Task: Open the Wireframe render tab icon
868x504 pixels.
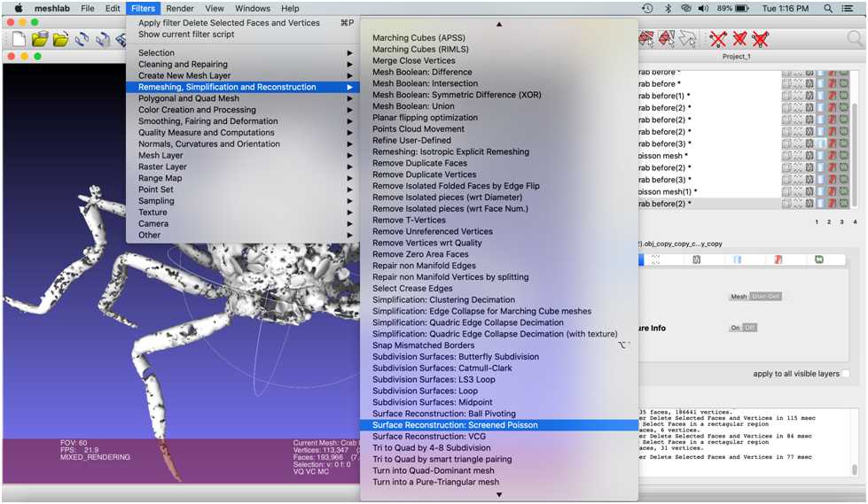Action: click(696, 260)
